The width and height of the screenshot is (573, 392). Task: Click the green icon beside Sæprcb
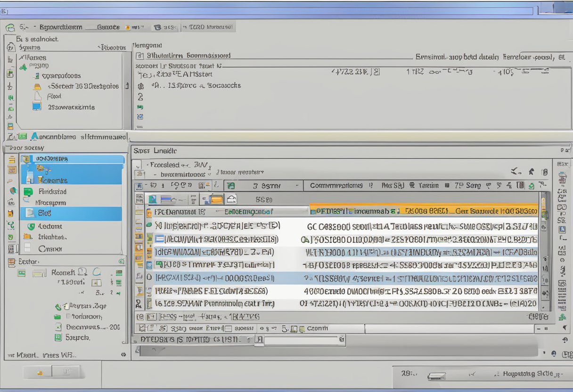pyautogui.click(x=58, y=337)
